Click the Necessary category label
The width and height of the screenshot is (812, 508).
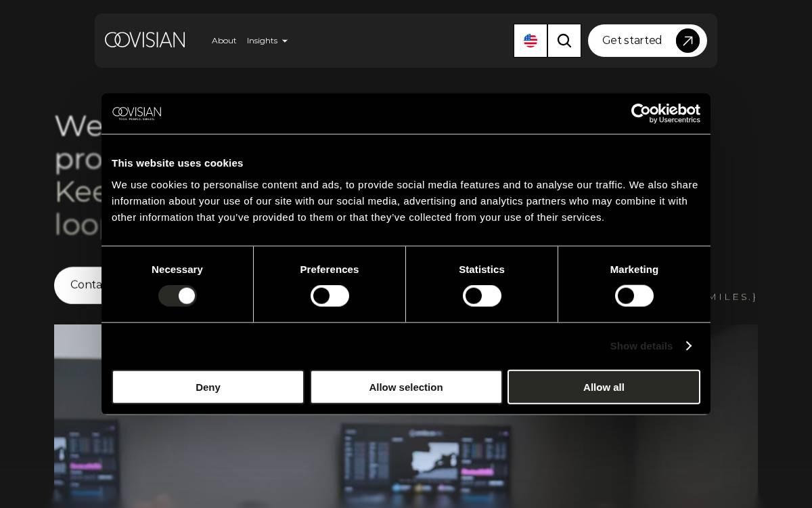[x=177, y=270]
